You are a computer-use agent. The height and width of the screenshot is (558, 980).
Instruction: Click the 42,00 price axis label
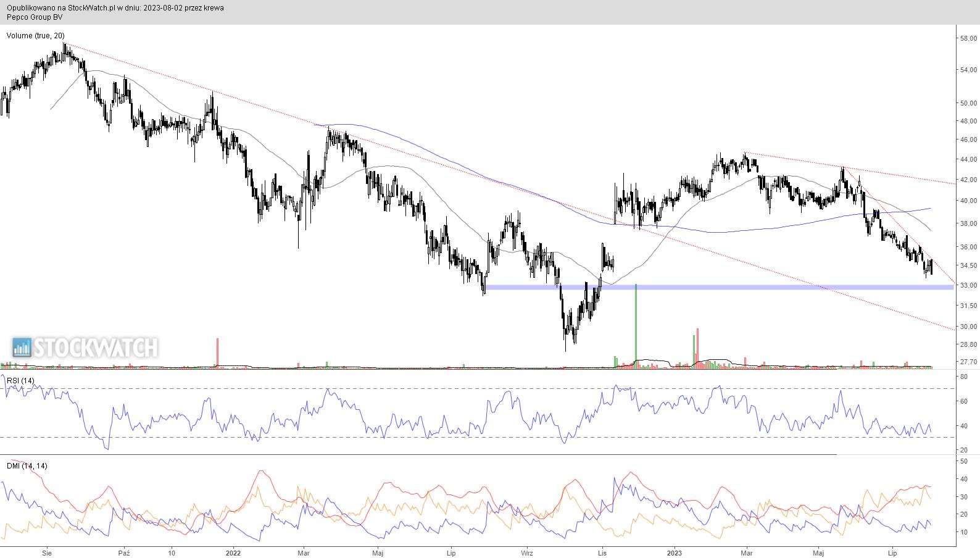(x=968, y=180)
